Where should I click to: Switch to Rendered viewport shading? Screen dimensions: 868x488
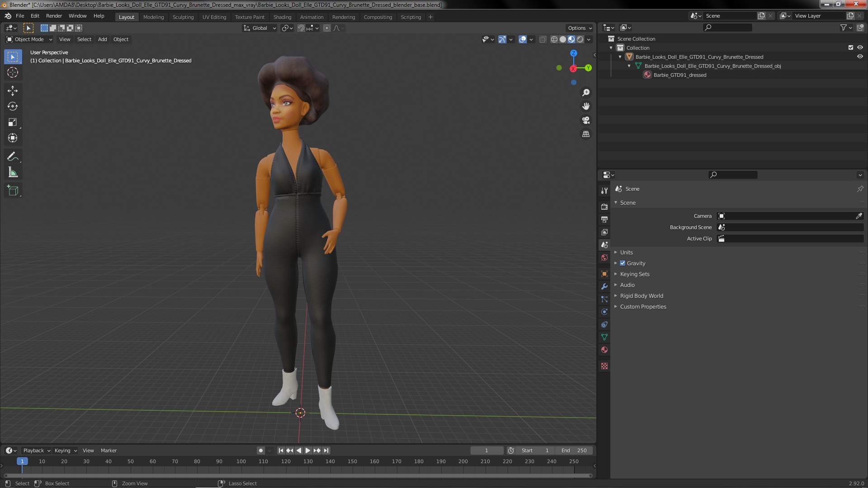click(x=580, y=40)
